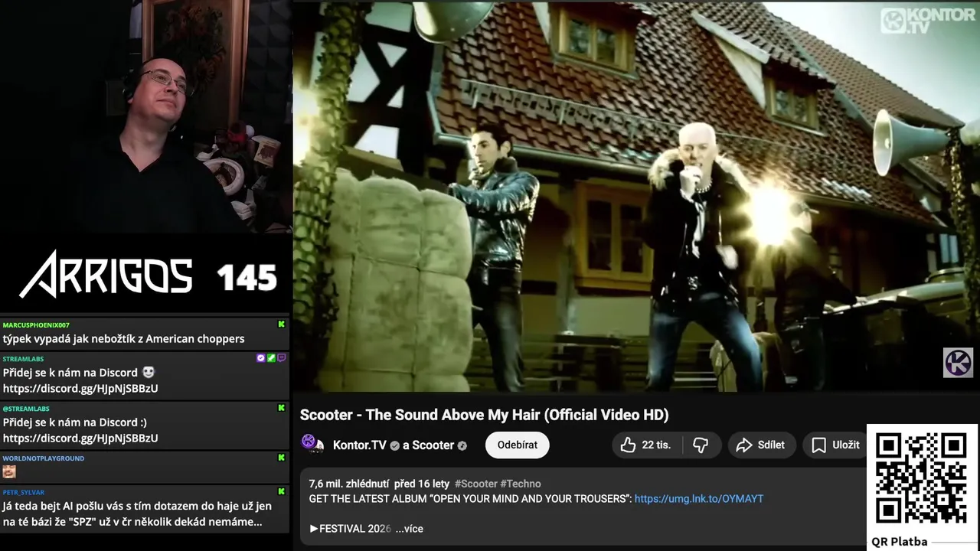Click the Kick badge beside @STREAMLABS
980x551 pixels.
(281, 408)
